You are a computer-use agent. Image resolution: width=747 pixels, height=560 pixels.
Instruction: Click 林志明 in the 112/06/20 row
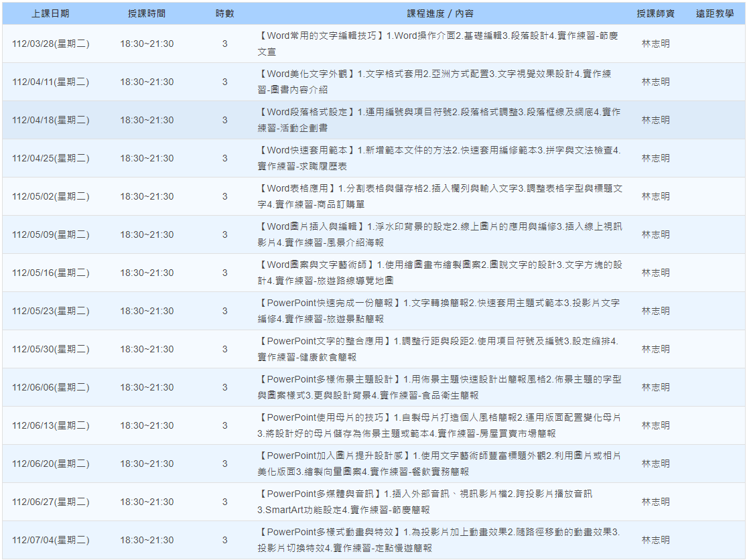655,464
